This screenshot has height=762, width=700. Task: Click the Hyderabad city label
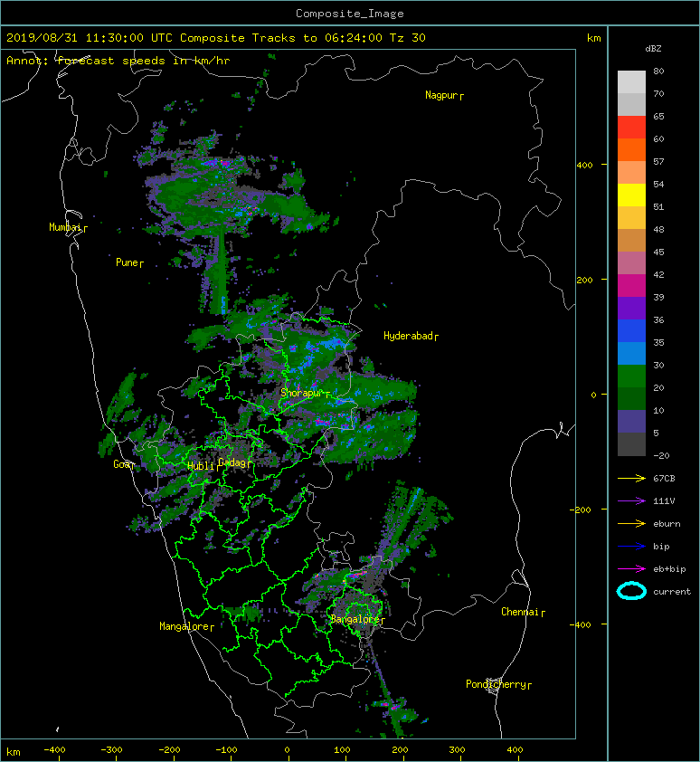click(x=408, y=336)
